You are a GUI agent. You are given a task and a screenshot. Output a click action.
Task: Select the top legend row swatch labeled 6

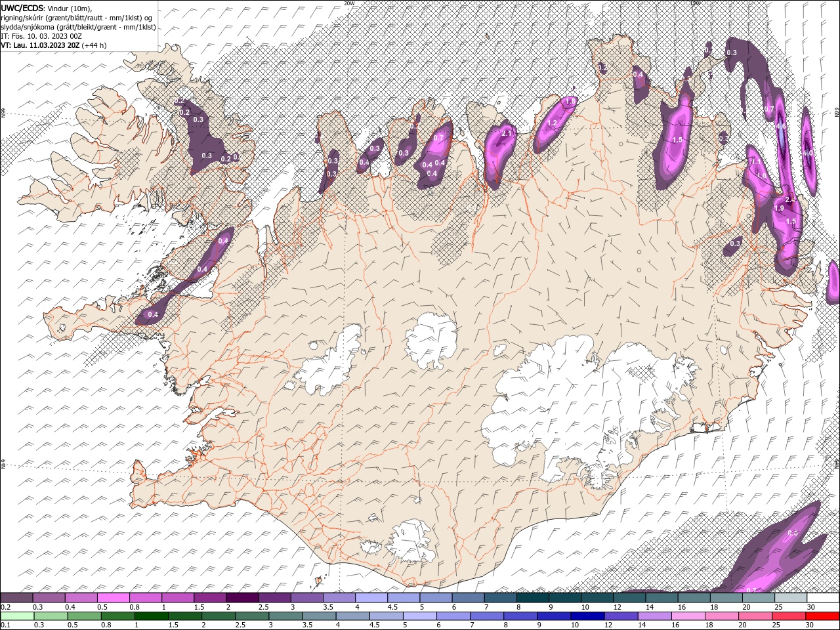[467, 598]
